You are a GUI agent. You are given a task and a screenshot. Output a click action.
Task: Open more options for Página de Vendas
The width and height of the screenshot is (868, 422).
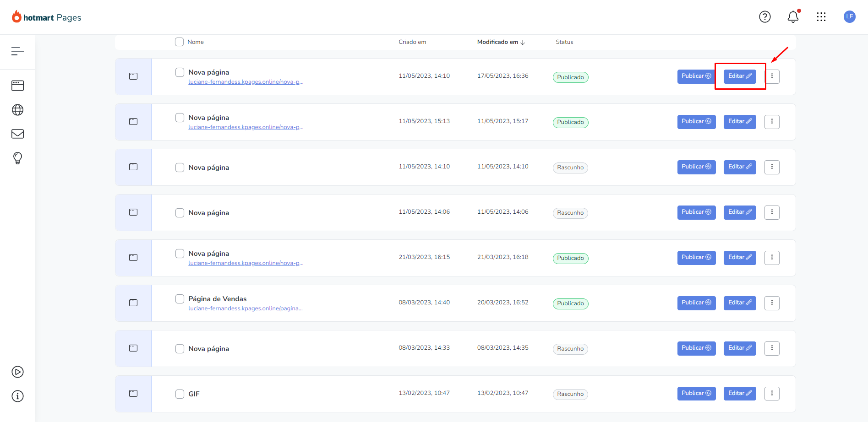pyautogui.click(x=772, y=303)
